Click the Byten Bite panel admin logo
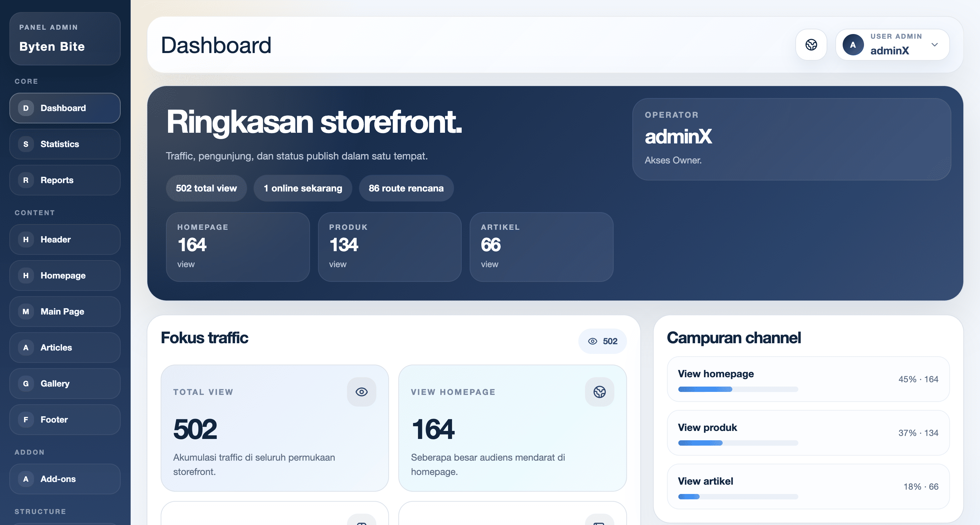The height and width of the screenshot is (525, 980). (65, 38)
